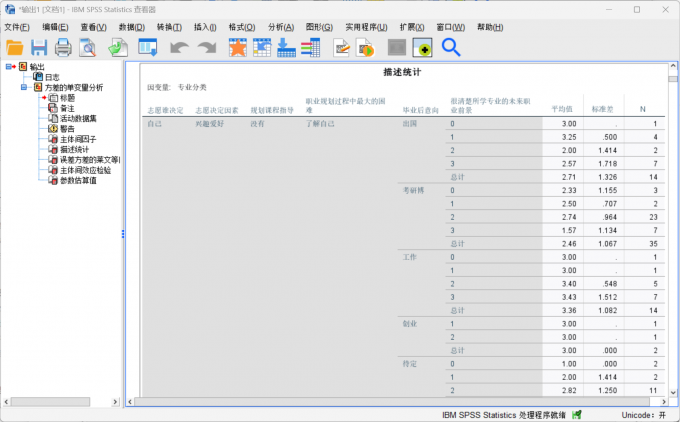Open Print Preview from the toolbar
Image resolution: width=680 pixels, height=422 pixels.
pos(88,47)
